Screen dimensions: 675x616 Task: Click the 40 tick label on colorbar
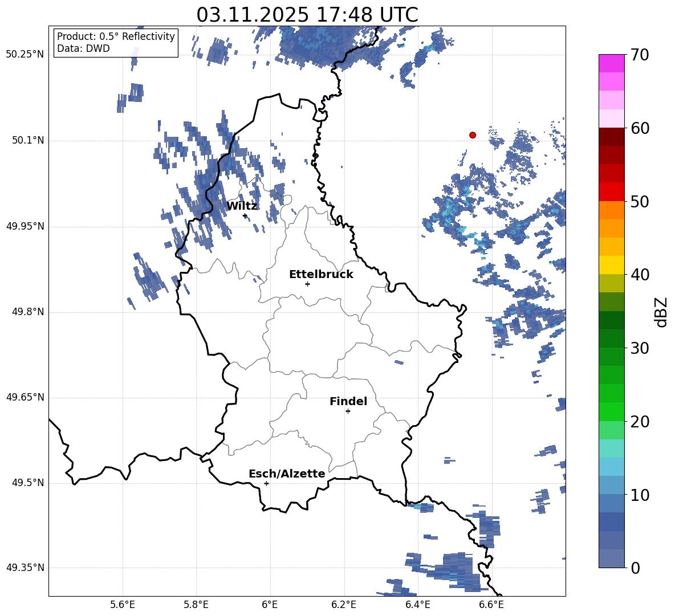(x=640, y=275)
